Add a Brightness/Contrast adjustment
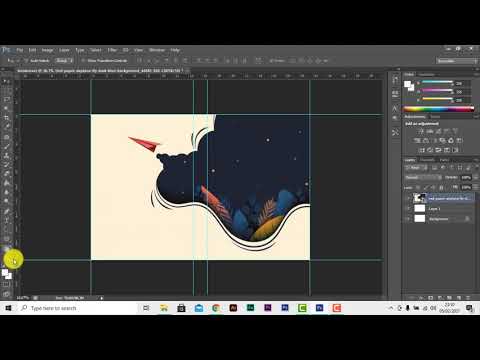The height and width of the screenshot is (360, 480). click(x=421, y=131)
